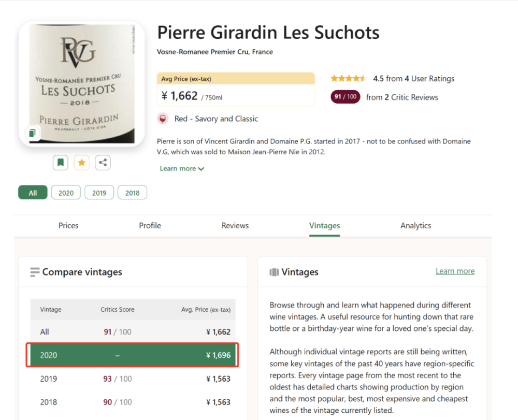
Task: Select the 2019 row in vintage table
Action: tap(133, 379)
